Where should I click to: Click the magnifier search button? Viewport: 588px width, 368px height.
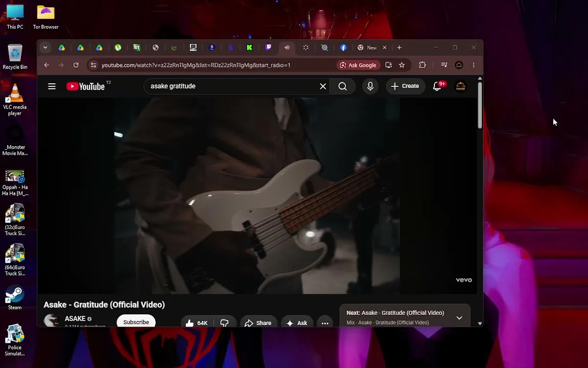[342, 86]
